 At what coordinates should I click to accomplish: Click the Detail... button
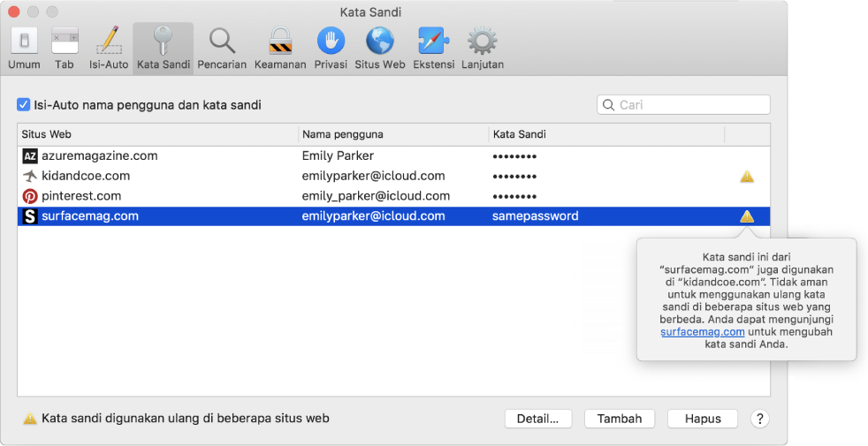coord(538,419)
